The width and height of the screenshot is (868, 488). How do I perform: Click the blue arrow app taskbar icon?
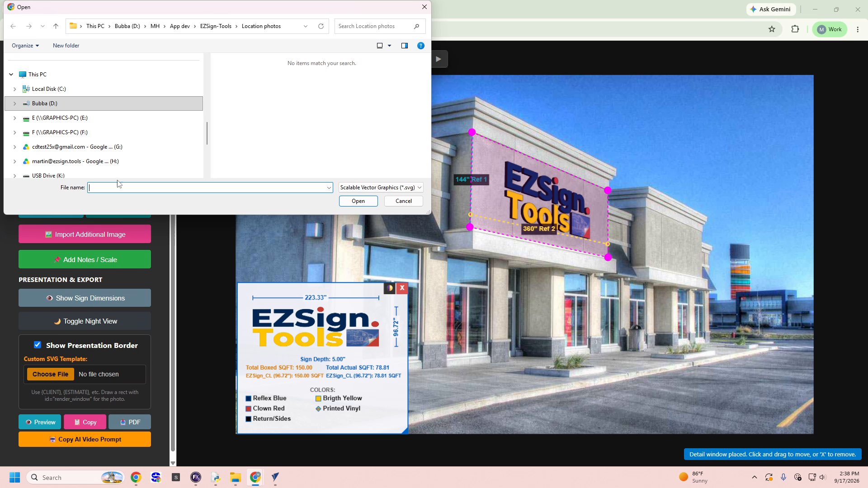click(275, 478)
